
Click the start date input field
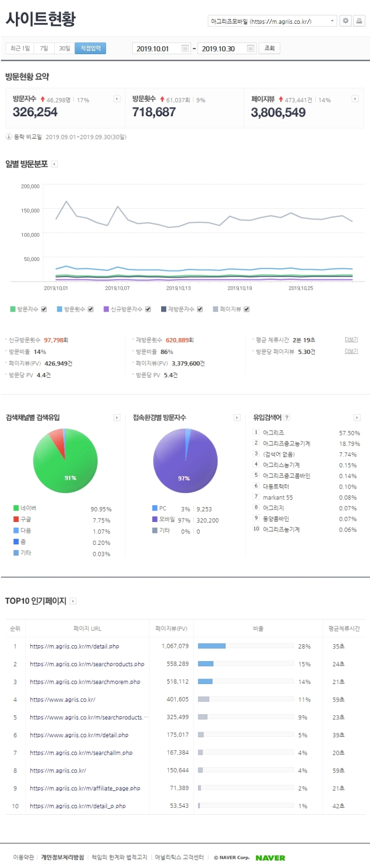(156, 48)
